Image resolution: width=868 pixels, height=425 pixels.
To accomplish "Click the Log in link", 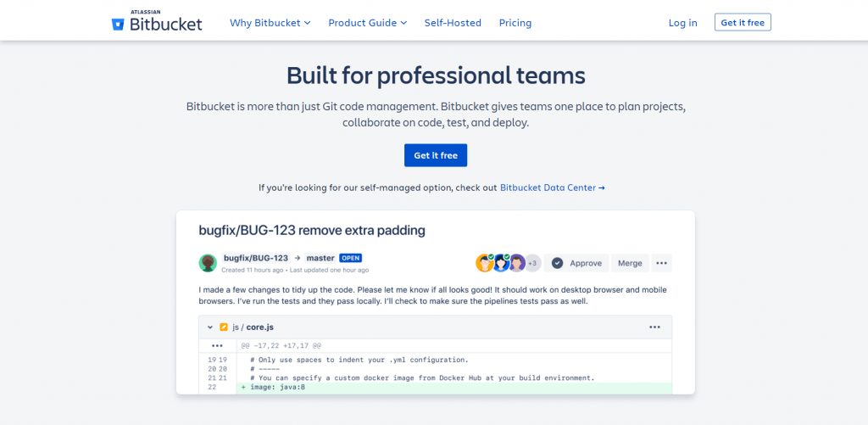I will [683, 23].
